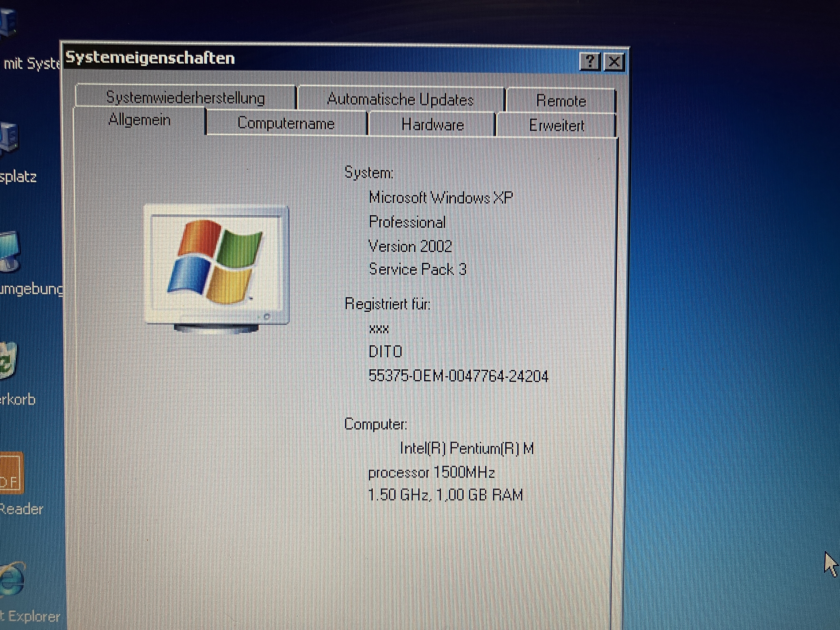Click the Windows XP logo monitor image
Screen dimensions: 840x630
(216, 266)
